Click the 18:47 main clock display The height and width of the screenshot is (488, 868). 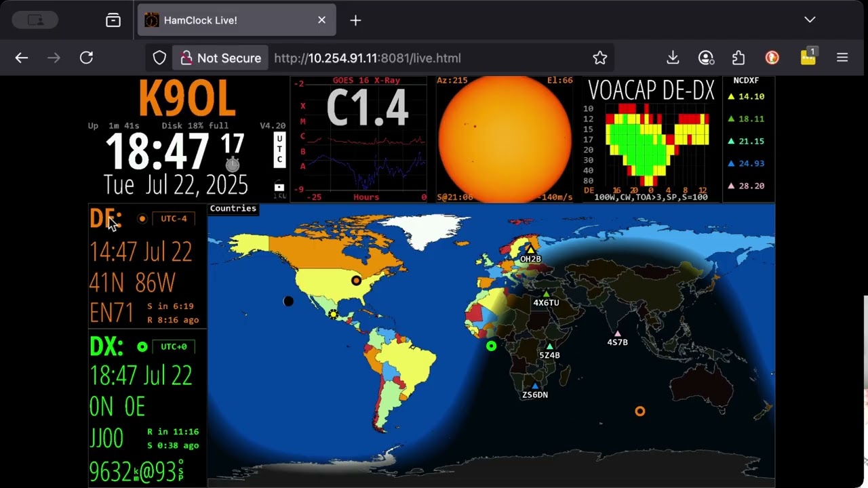click(x=157, y=151)
